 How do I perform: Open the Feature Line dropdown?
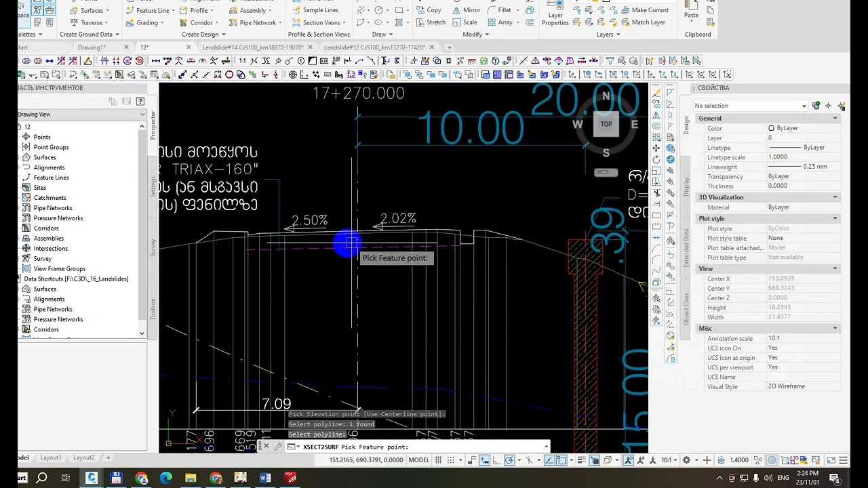tap(150, 10)
